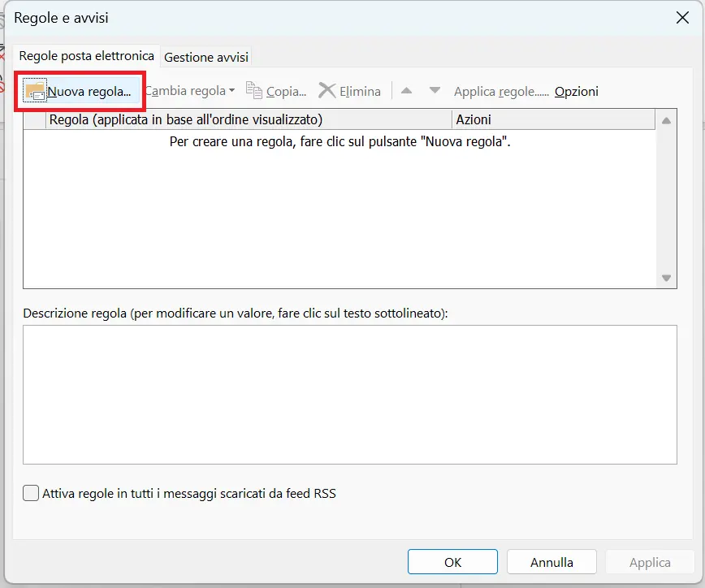
Task: Open rule options via Opzioni
Action: 576,91
